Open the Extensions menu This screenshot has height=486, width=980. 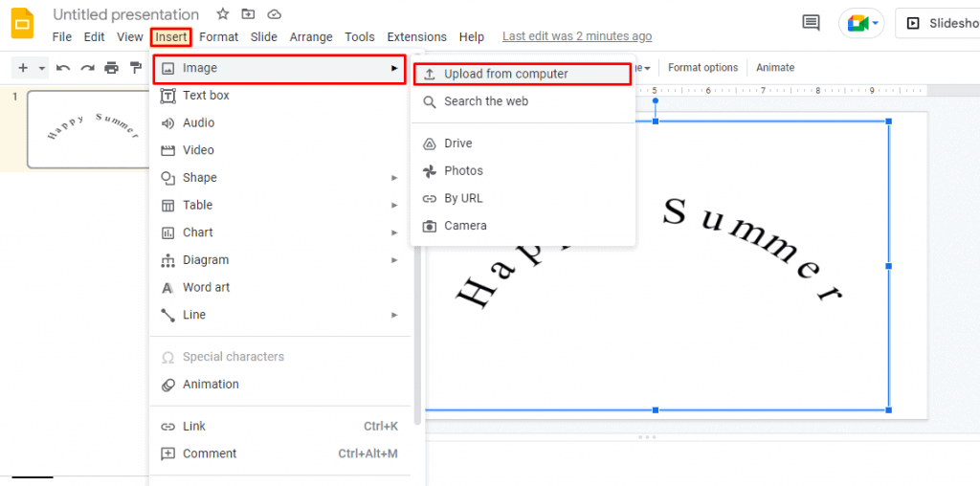click(x=417, y=37)
